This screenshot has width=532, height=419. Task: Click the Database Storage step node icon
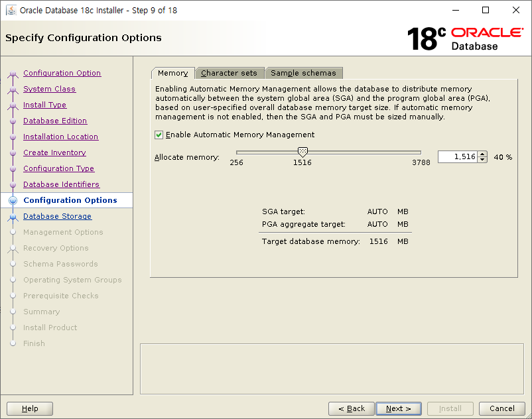[13, 217]
